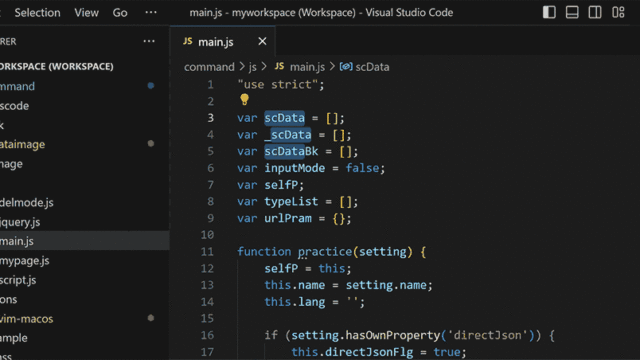The image size is (640, 360).
Task: Open the Selection menu
Action: [37, 13]
